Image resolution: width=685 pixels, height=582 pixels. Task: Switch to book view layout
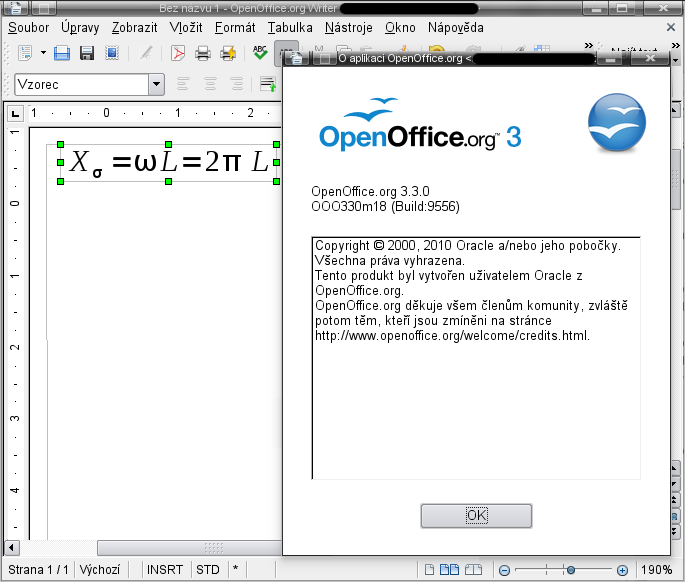pos(473,570)
